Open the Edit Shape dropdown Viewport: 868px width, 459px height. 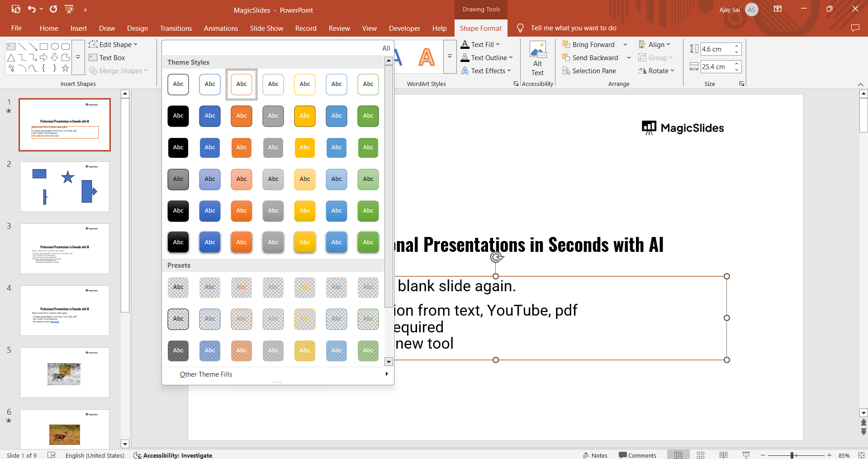(113, 44)
